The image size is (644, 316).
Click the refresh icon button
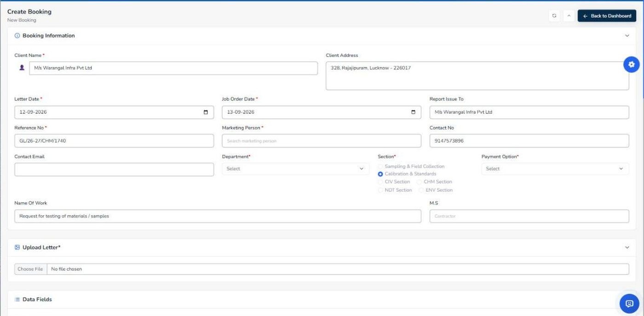click(554, 16)
